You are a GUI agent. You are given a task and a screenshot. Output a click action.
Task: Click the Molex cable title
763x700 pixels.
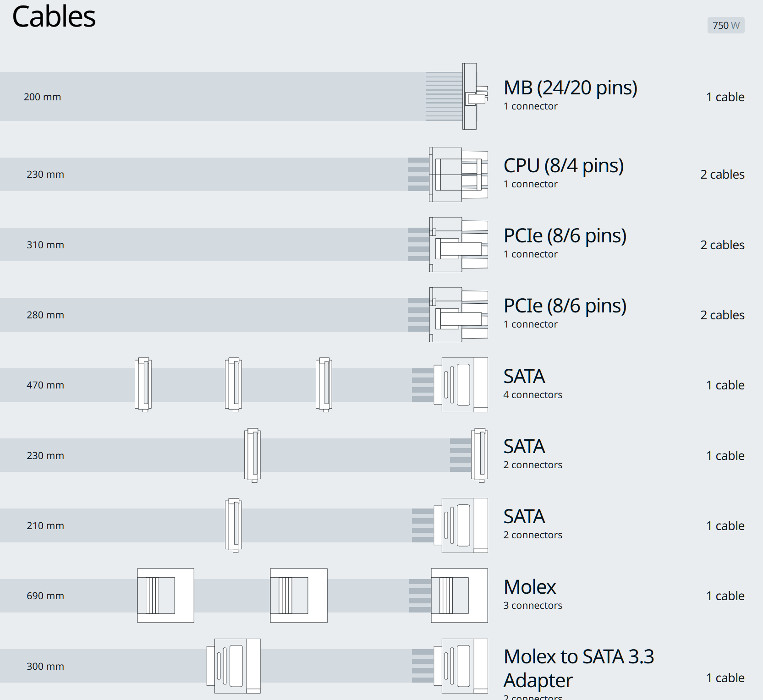point(529,587)
